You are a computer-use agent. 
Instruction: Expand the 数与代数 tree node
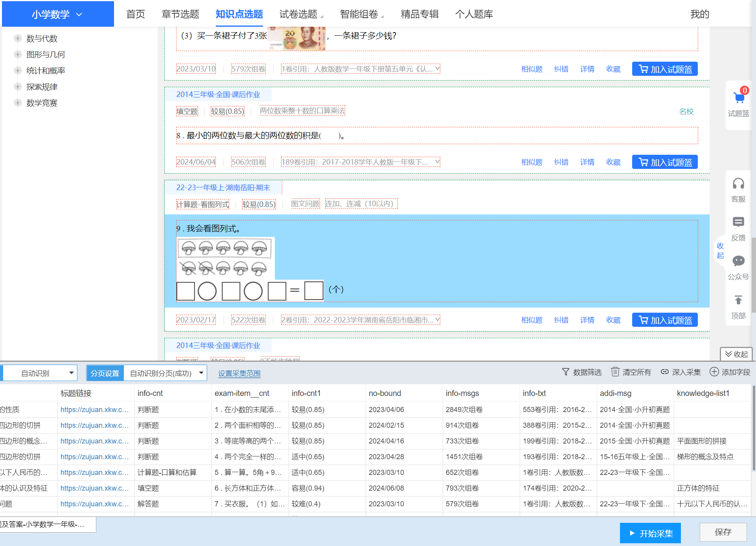tap(18, 38)
